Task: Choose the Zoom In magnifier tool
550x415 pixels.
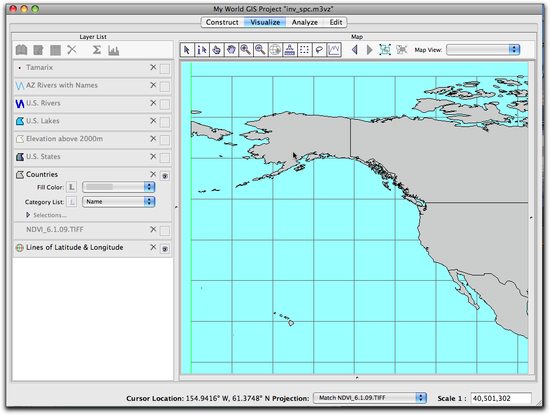Action: 246,50
